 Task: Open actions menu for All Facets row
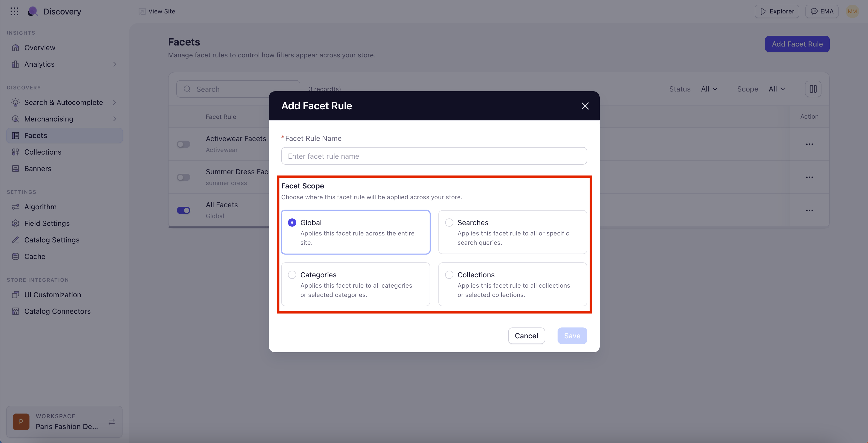(809, 211)
